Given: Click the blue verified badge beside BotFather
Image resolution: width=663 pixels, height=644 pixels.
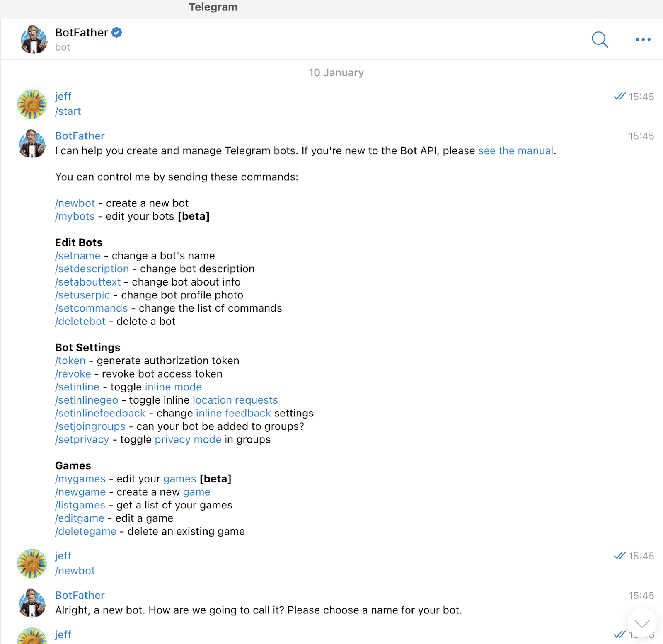Looking at the screenshot, I should tap(117, 32).
